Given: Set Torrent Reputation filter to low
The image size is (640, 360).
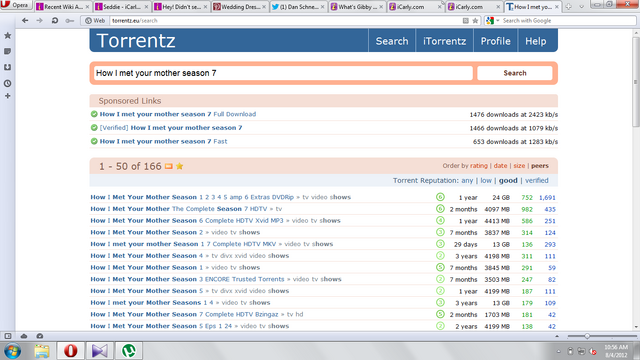Looking at the screenshot, I should pyautogui.click(x=486, y=180).
